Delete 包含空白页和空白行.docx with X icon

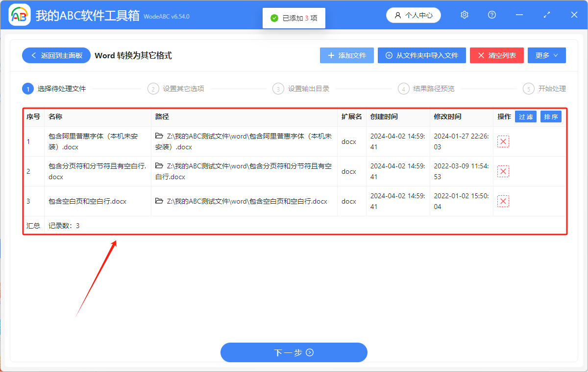click(503, 201)
